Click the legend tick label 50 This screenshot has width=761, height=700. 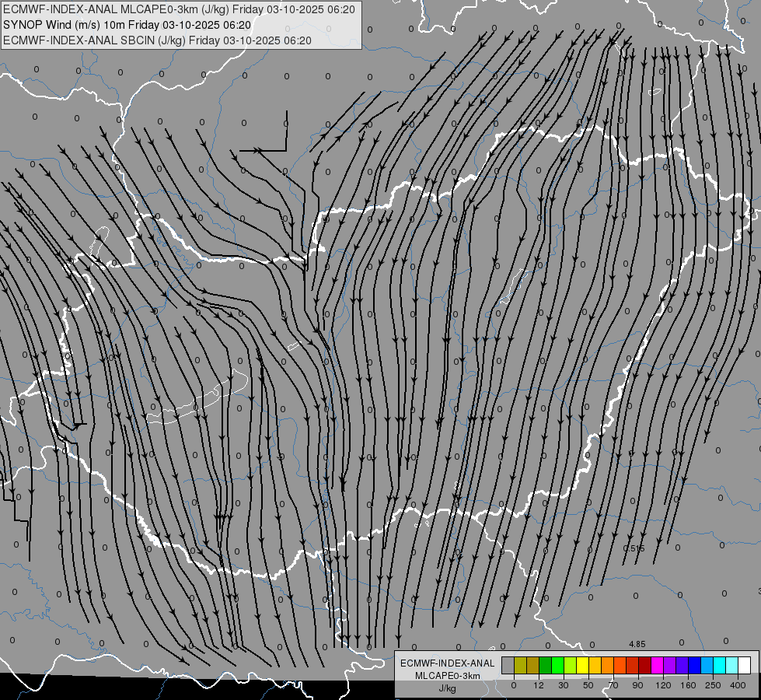tap(588, 685)
